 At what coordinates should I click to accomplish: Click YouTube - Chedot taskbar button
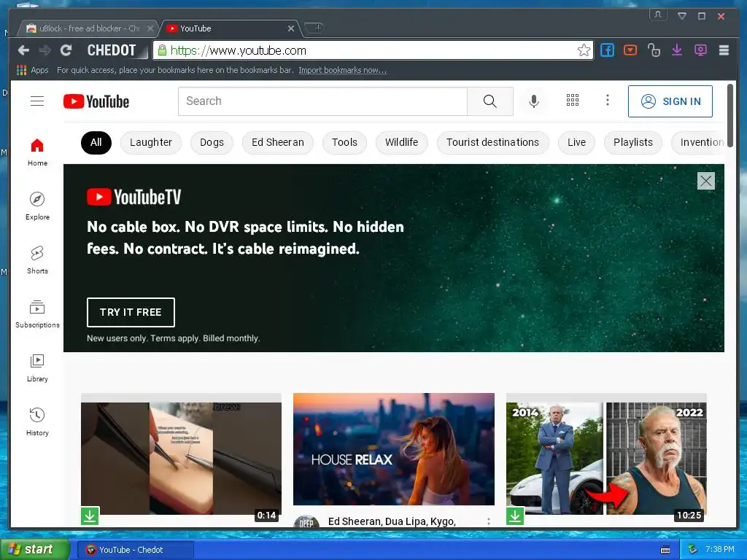[x=136, y=550]
